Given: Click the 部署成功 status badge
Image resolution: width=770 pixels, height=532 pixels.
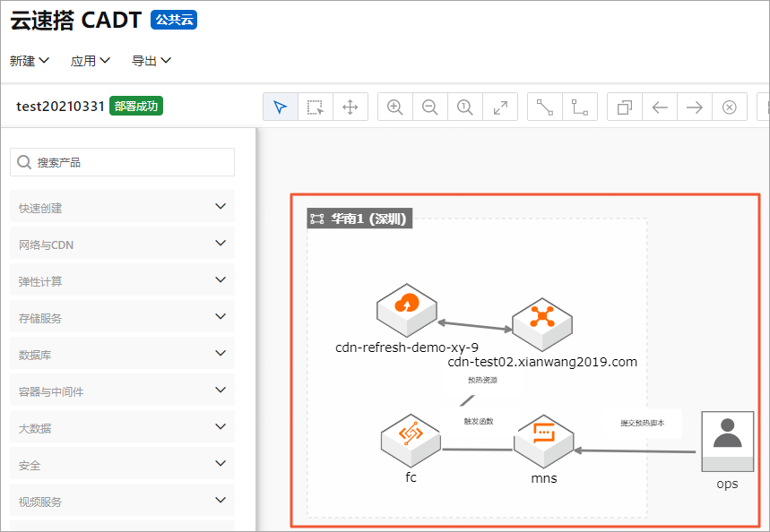Looking at the screenshot, I should 136,106.
